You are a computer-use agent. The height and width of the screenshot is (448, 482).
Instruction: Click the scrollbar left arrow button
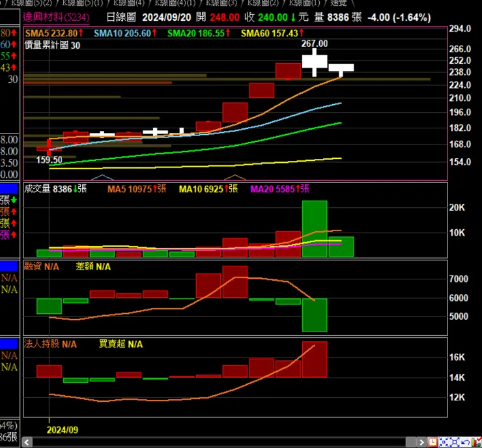click(27, 443)
